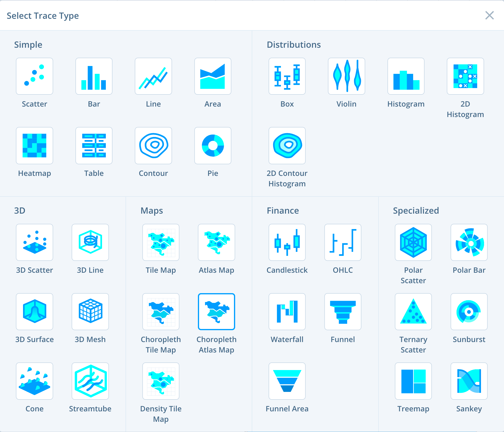Image resolution: width=504 pixels, height=432 pixels.
Task: Select the Table trace icon
Action: tap(94, 146)
